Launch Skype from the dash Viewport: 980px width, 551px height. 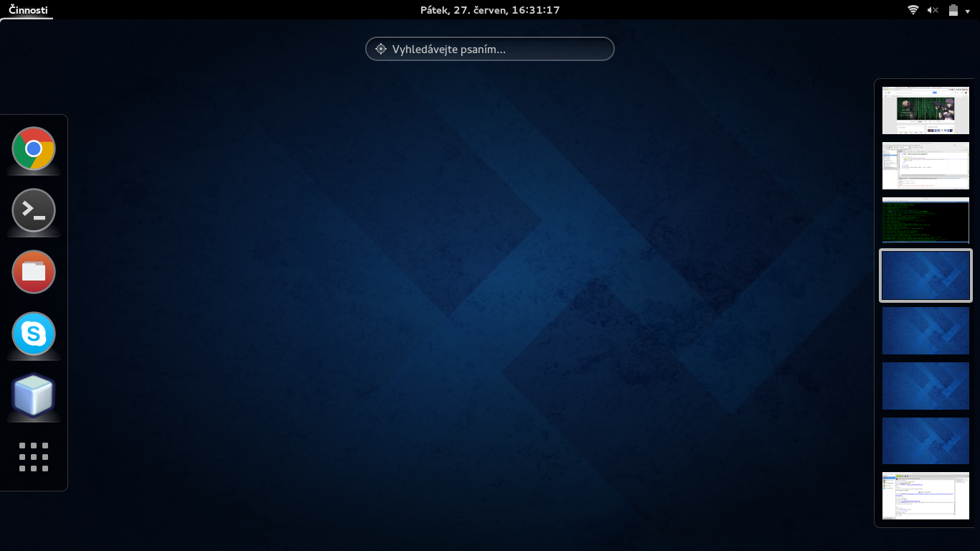[x=34, y=334]
